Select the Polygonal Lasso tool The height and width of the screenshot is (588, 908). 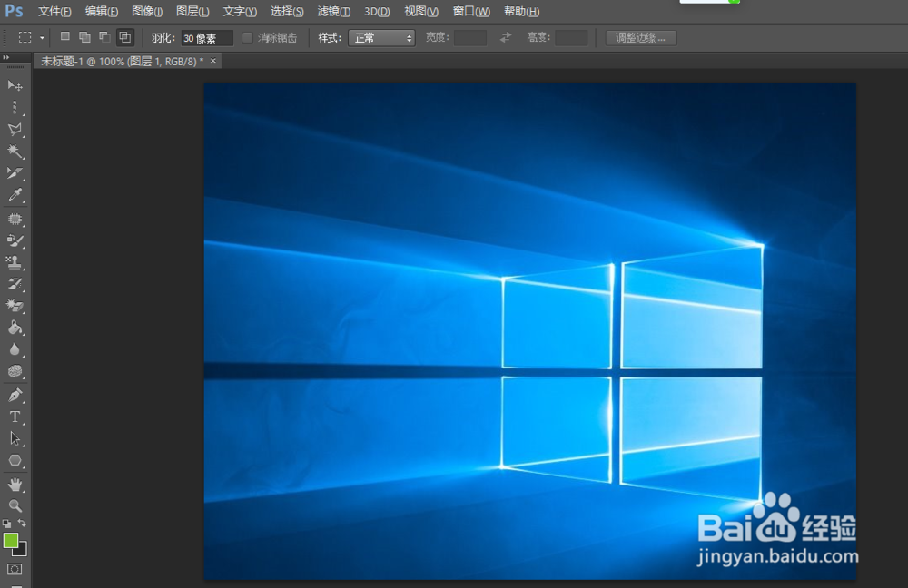[x=15, y=129]
